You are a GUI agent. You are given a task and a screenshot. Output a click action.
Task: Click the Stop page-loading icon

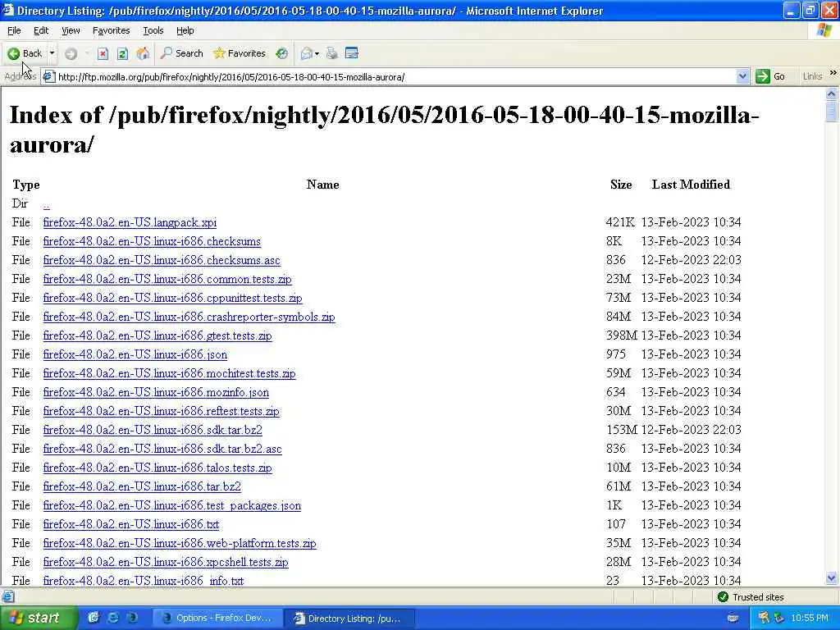(x=103, y=53)
